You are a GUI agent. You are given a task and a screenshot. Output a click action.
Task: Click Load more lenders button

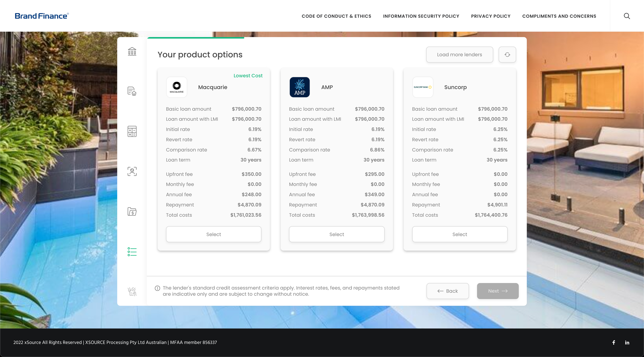point(460,54)
